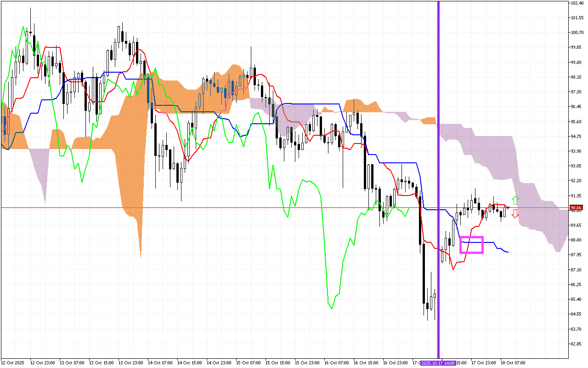
Task: Click the 88.80 price scale label
Action: (x=577, y=240)
